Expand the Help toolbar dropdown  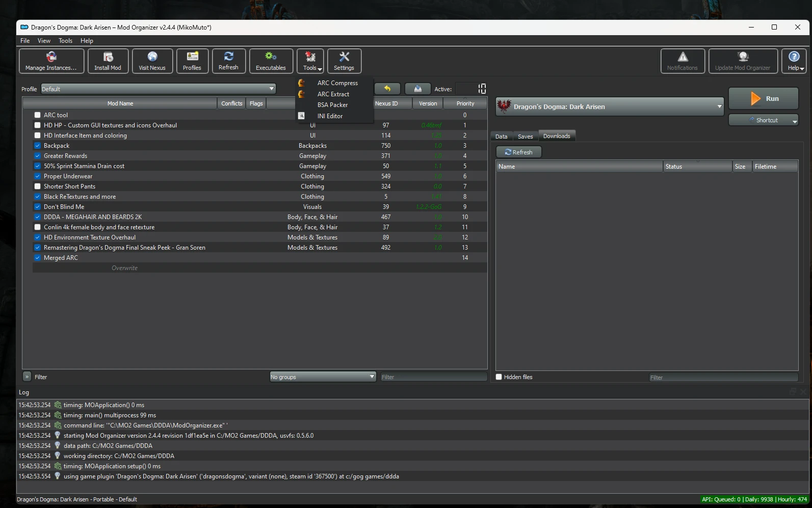802,69
